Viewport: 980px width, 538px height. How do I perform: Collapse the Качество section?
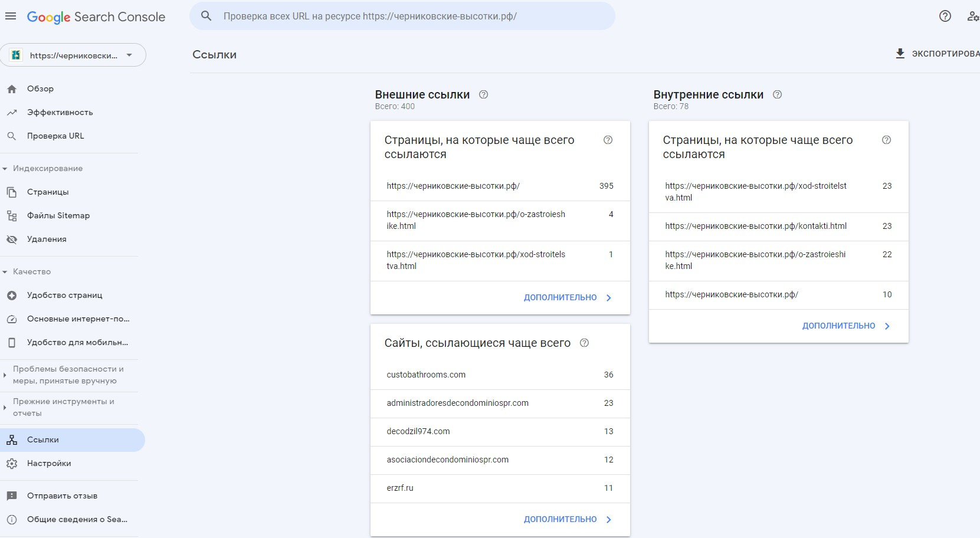pos(5,272)
